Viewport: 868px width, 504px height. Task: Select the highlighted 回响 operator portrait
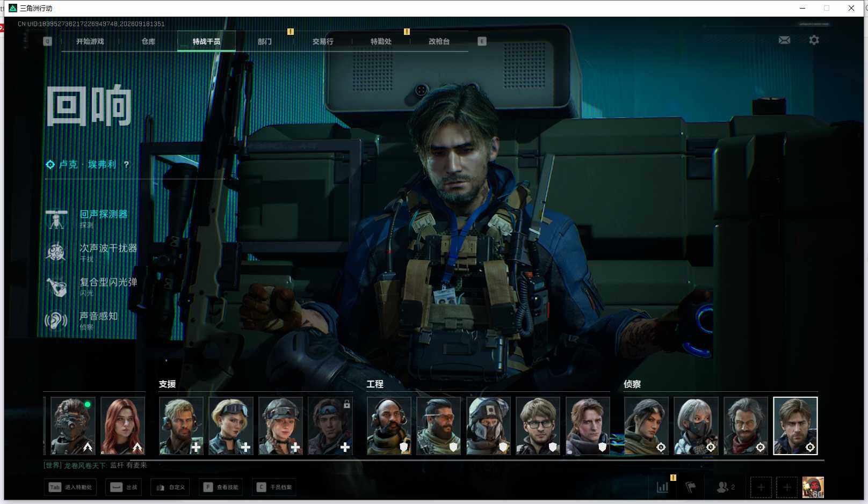[x=795, y=426]
